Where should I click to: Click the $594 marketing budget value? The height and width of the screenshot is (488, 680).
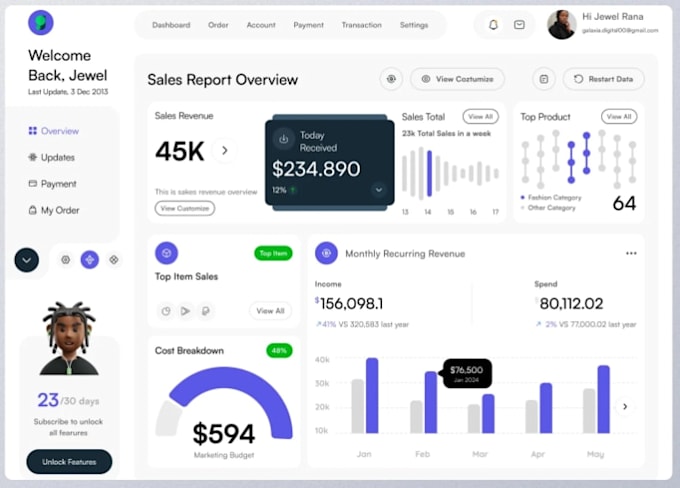[x=224, y=433]
